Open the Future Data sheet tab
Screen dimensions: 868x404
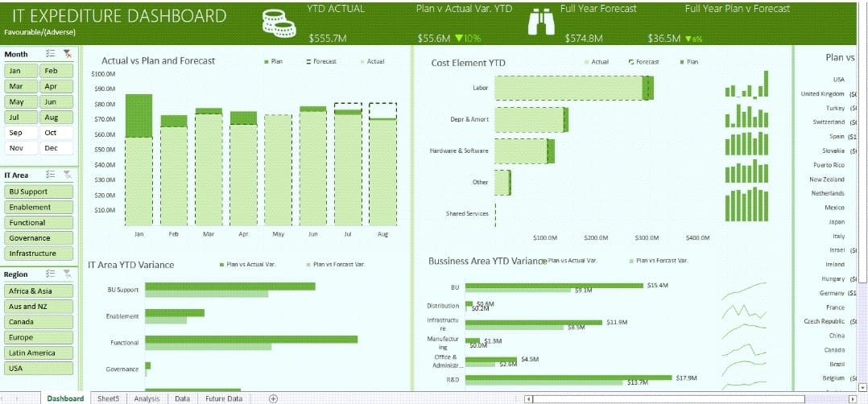tap(224, 398)
